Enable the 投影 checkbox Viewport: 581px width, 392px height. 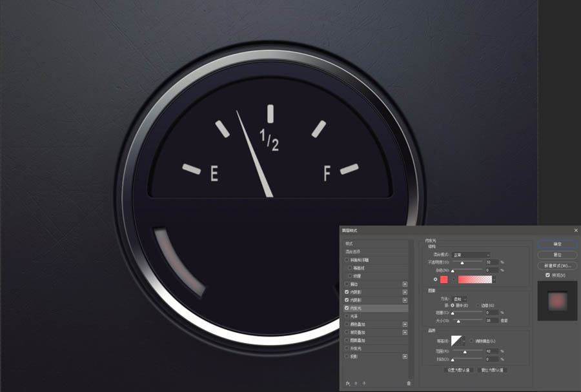pos(347,357)
